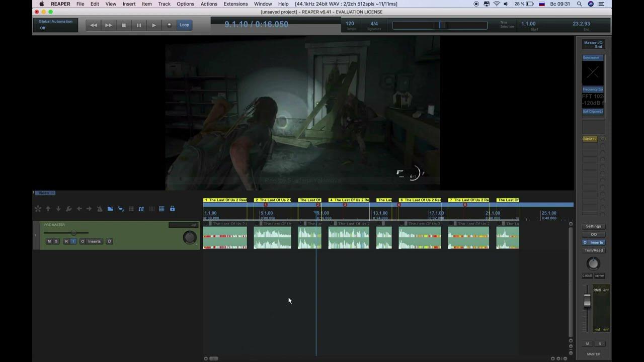Click the rewind transport button

click(x=94, y=25)
